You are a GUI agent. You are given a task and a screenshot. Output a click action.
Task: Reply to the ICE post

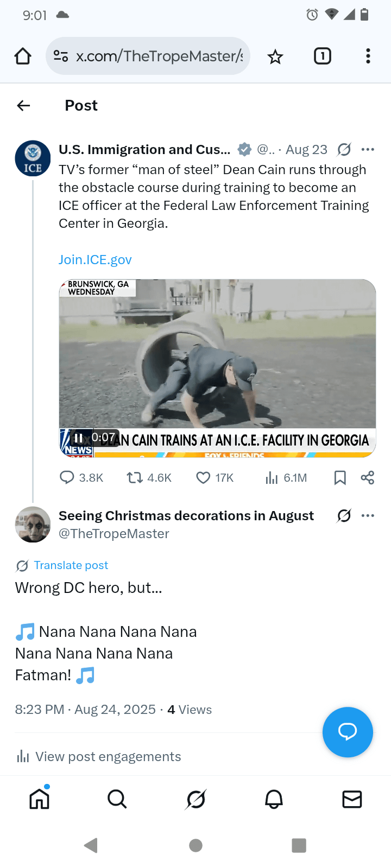(x=67, y=477)
